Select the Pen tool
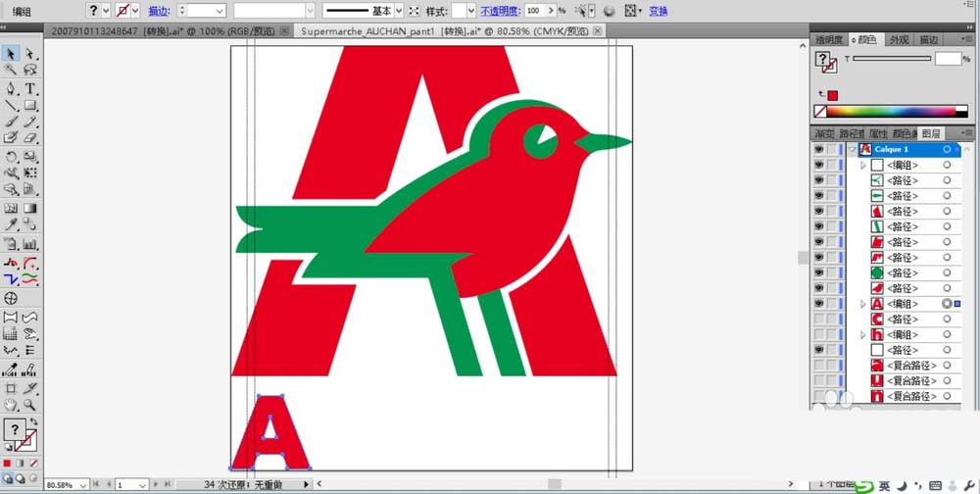 point(11,89)
